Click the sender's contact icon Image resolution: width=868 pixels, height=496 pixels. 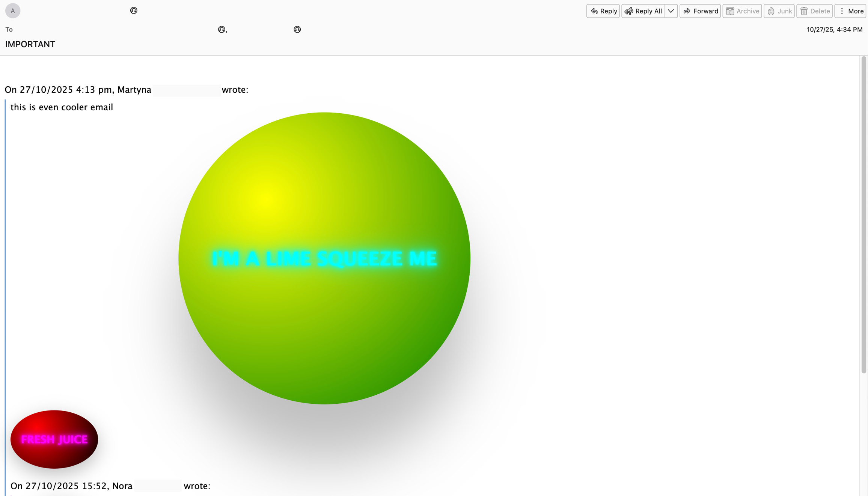(134, 11)
